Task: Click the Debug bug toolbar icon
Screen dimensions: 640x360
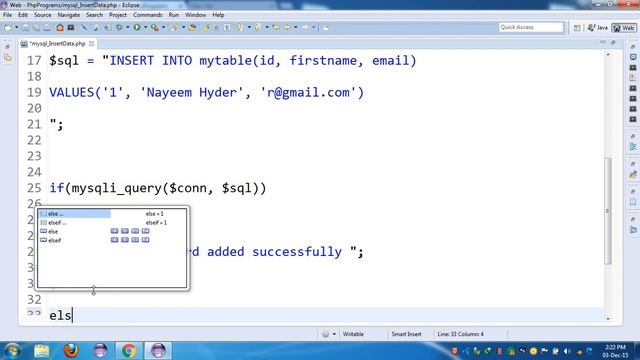Action: tap(120, 27)
